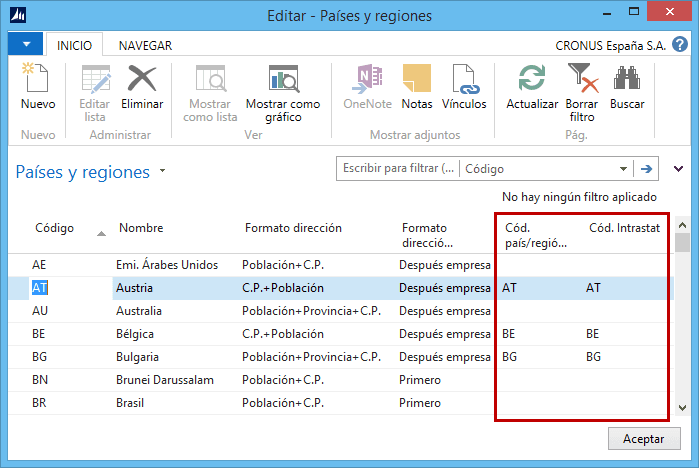Select the AE code cell
Viewport: 699px width, 468px height.
[39, 265]
